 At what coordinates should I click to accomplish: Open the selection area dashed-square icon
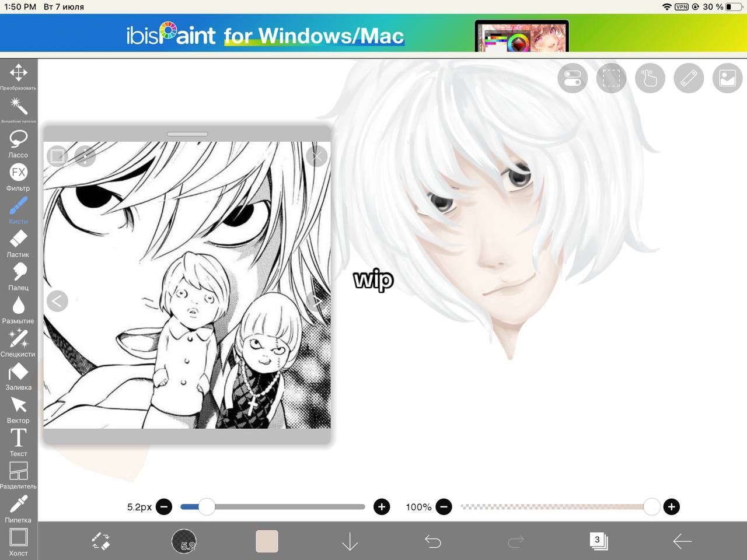coord(611,78)
